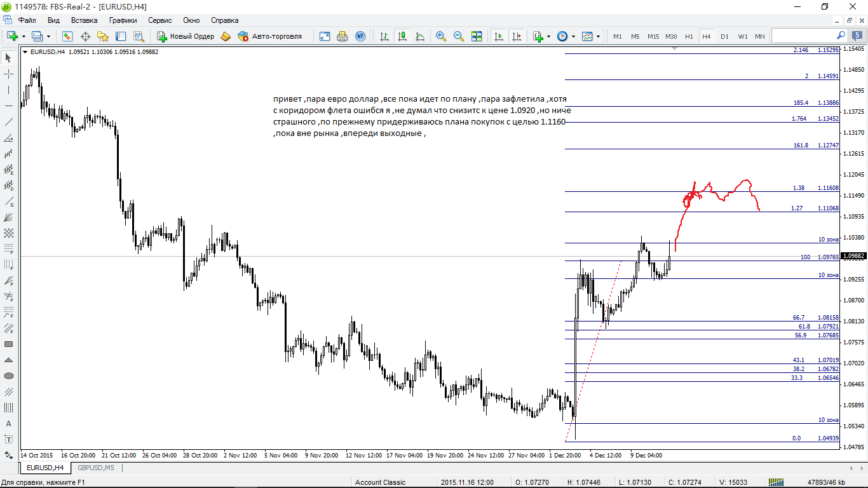Open the Market Watch window icon

coord(67,36)
